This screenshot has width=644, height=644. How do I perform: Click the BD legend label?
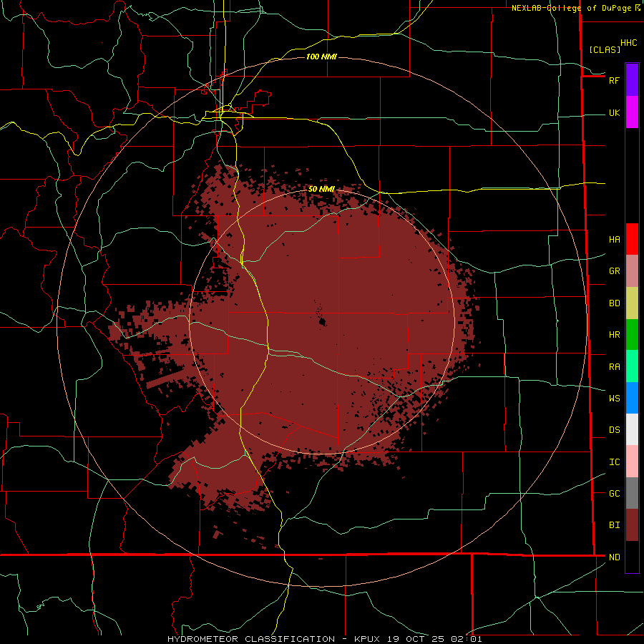(614, 303)
